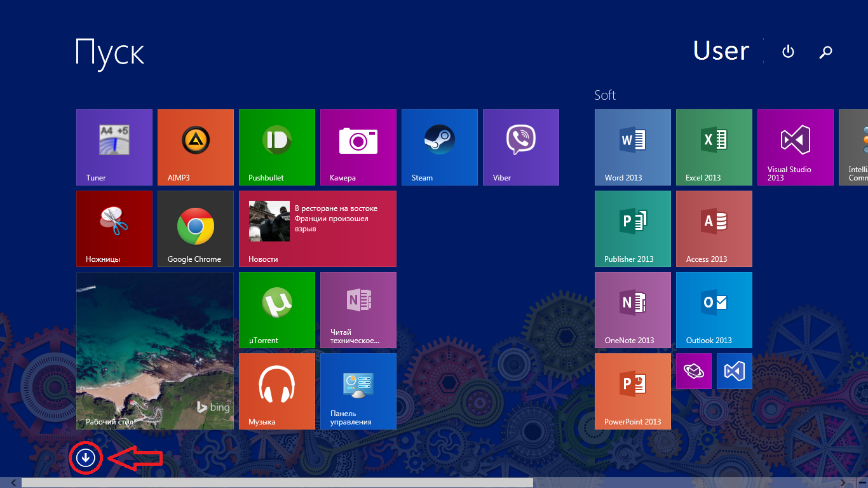Launch Access 2013 tile
The height and width of the screenshot is (488, 868).
coord(714,229)
